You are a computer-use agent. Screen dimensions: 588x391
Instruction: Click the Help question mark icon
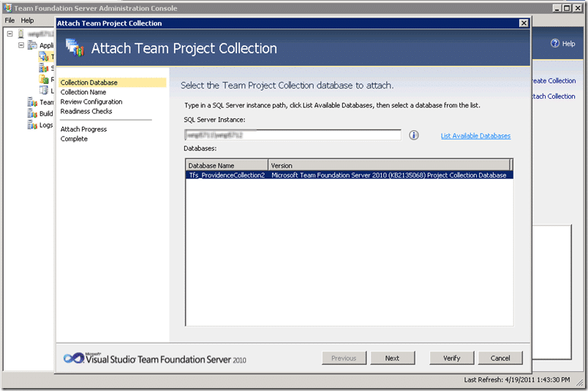pos(554,43)
